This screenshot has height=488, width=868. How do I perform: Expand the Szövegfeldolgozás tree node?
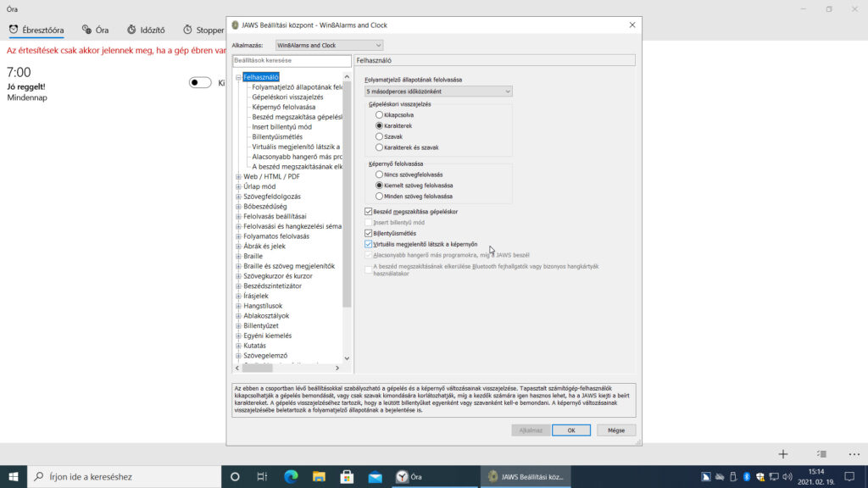[238, 197]
